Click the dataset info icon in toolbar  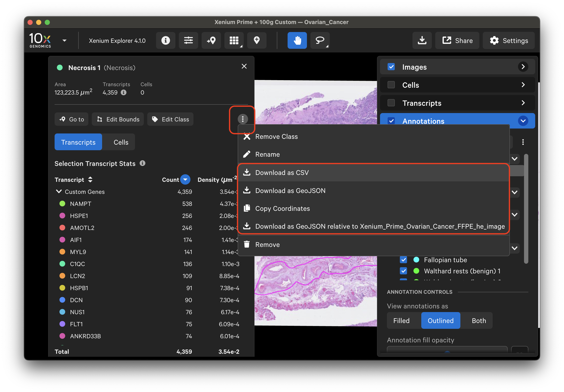coord(166,41)
